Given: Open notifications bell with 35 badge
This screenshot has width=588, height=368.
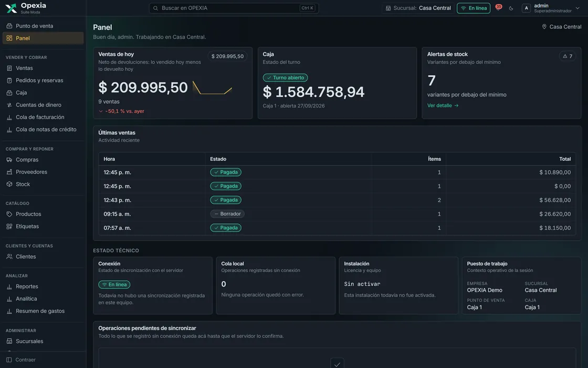Looking at the screenshot, I should pos(498,8).
